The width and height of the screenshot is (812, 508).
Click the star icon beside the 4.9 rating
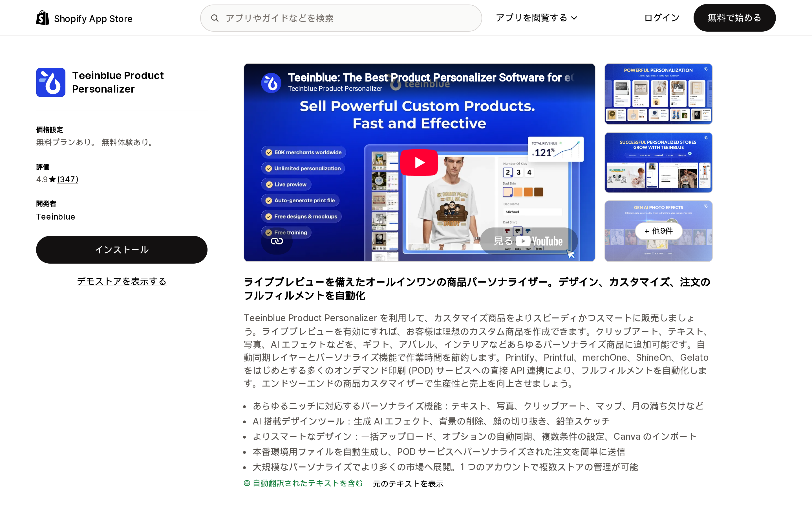[x=52, y=179]
